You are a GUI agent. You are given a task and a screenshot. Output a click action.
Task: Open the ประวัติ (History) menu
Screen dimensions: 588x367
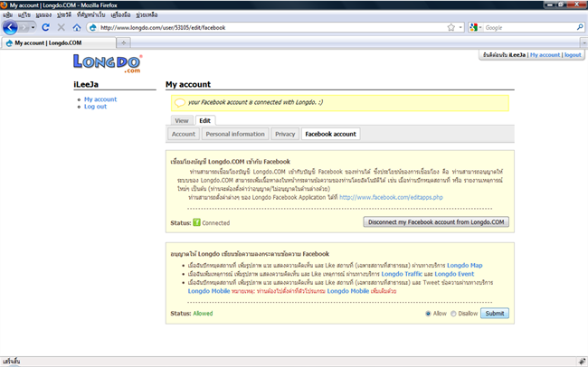pos(63,14)
